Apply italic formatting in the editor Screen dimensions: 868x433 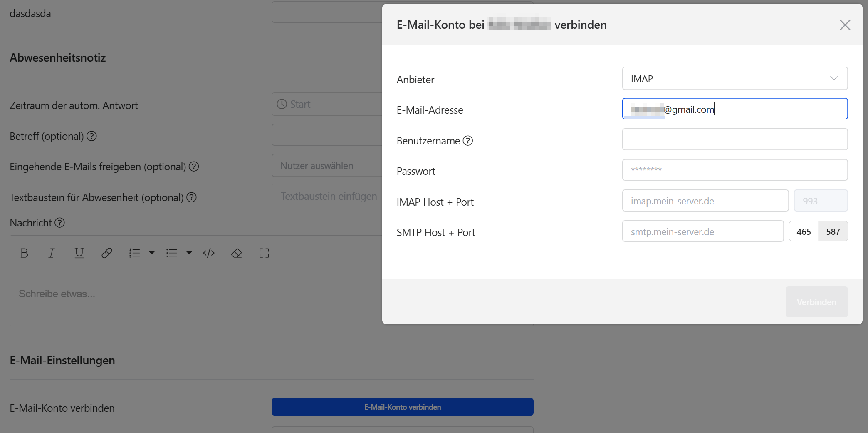(x=52, y=253)
